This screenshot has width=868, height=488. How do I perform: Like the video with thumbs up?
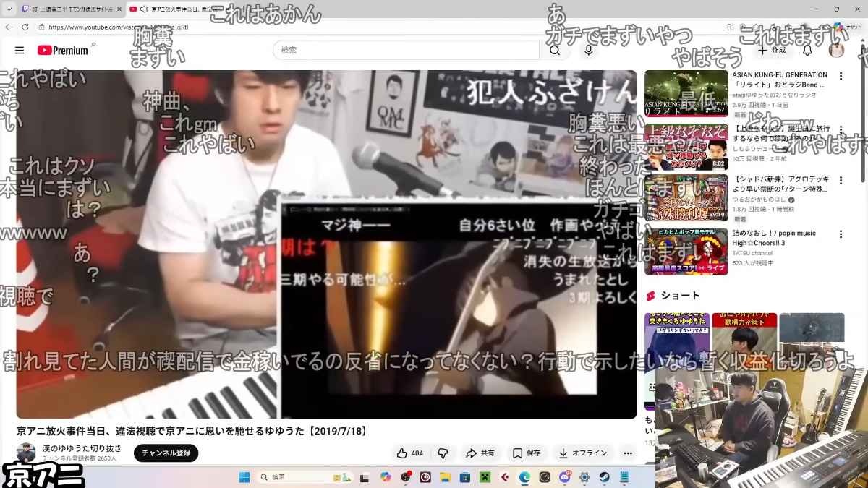point(409,453)
